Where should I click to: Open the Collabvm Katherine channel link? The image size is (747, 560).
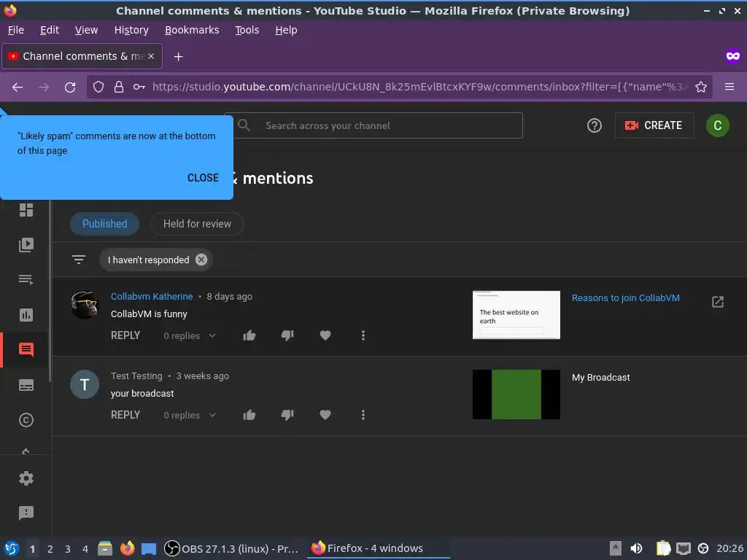pos(152,296)
